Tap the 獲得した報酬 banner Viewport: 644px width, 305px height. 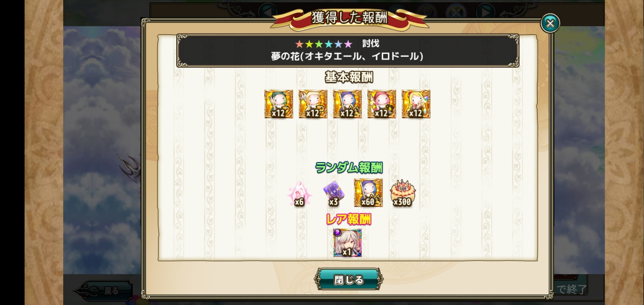pyautogui.click(x=349, y=18)
